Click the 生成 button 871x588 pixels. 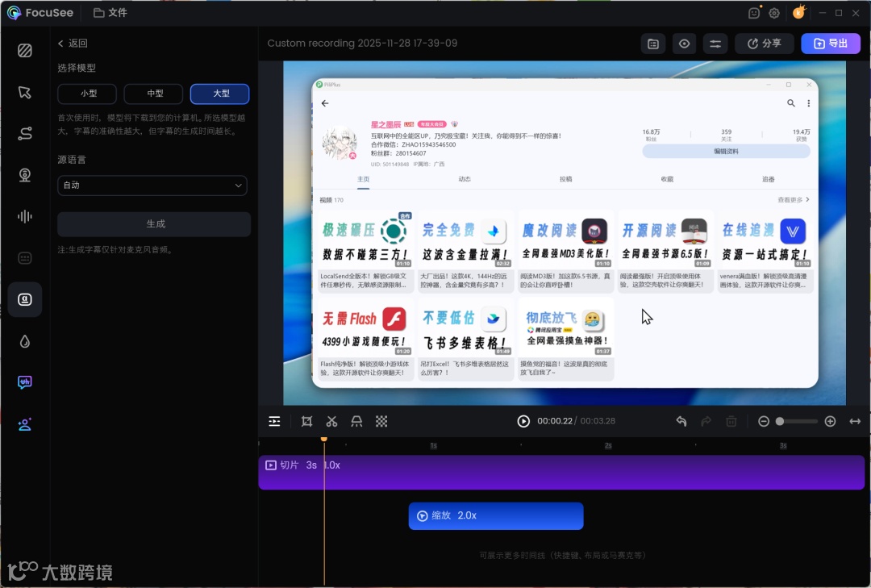[154, 224]
